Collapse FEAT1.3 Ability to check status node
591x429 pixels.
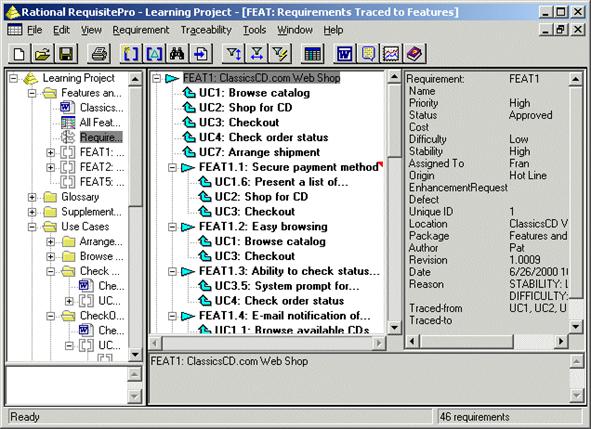[x=172, y=271]
